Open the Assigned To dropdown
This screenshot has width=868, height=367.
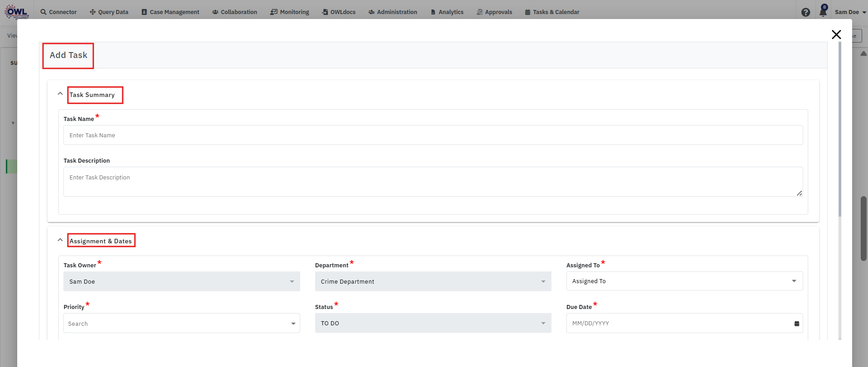(x=685, y=281)
